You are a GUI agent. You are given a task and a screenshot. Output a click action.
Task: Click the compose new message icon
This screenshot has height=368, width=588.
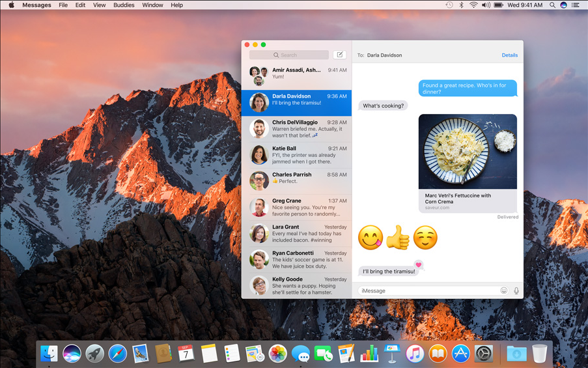340,55
